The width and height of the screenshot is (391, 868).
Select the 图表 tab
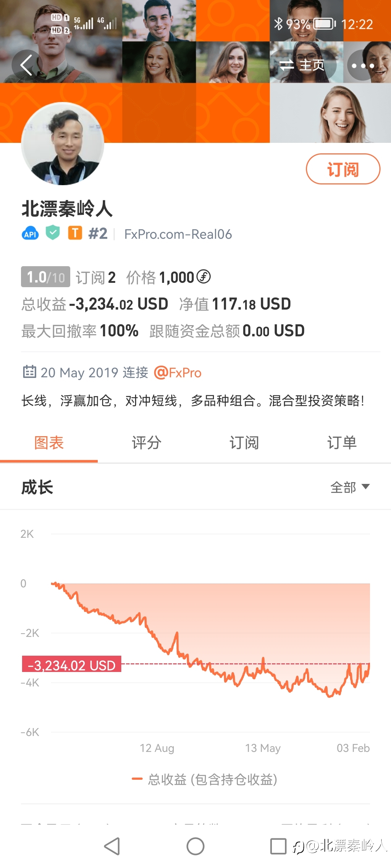49,443
